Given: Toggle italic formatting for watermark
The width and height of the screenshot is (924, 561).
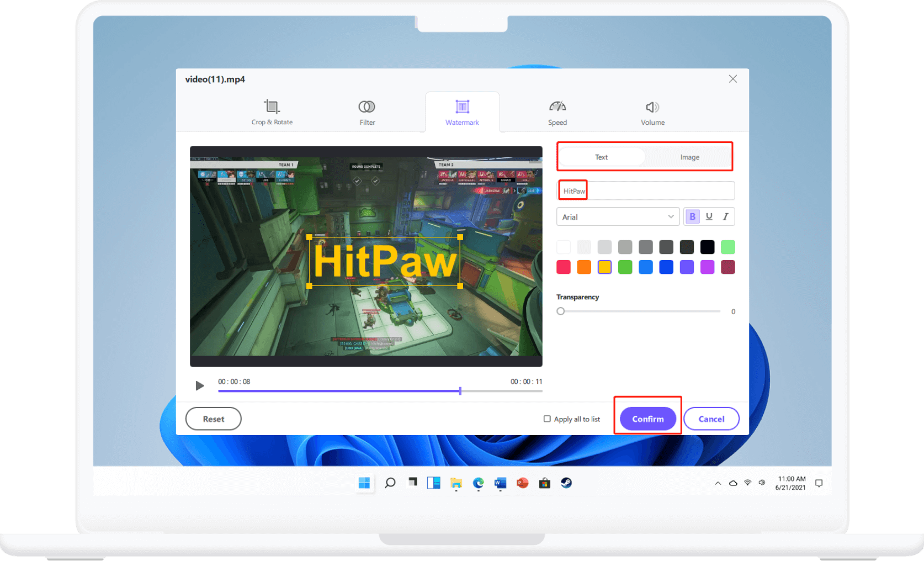Looking at the screenshot, I should pyautogui.click(x=726, y=216).
